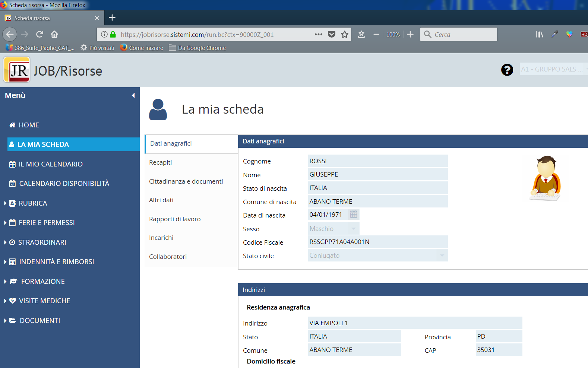This screenshot has height=368, width=588.
Task: Open the date of birth calendar picker
Action: click(354, 215)
